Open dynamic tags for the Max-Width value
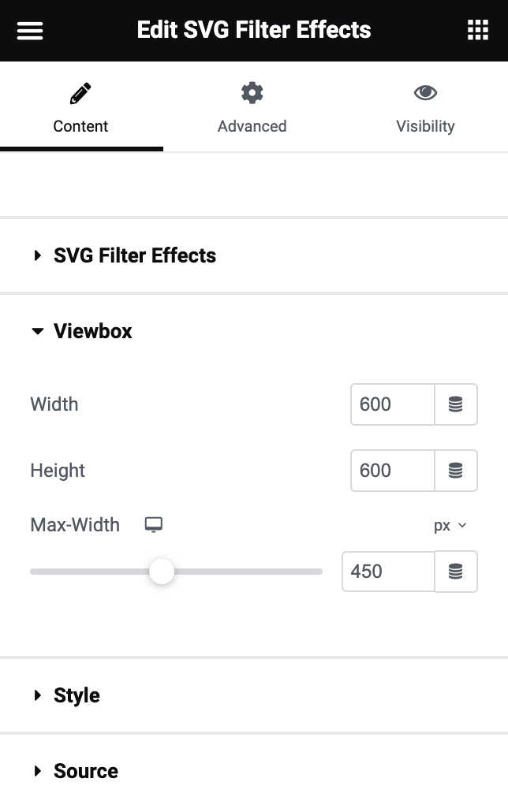 [458, 572]
